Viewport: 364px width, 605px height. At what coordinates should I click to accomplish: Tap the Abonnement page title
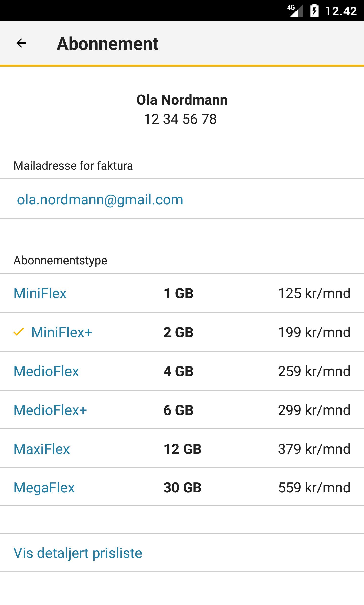107,44
